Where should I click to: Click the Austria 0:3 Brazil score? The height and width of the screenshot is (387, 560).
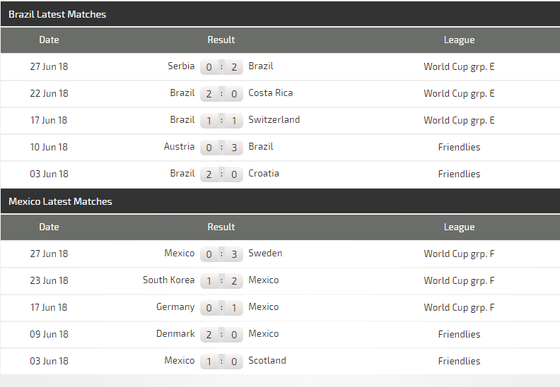tap(221, 147)
